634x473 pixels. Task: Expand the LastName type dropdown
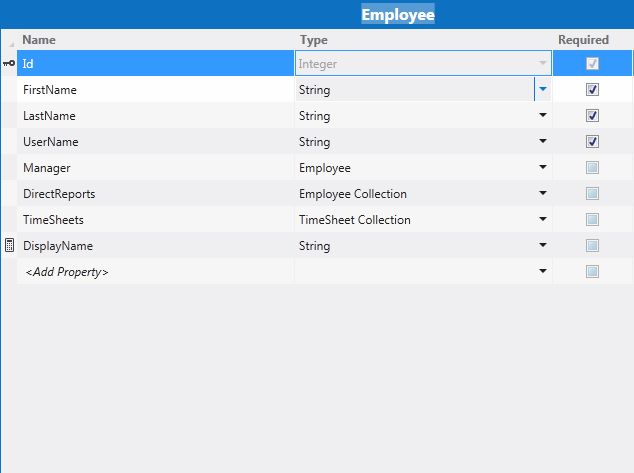(543, 115)
